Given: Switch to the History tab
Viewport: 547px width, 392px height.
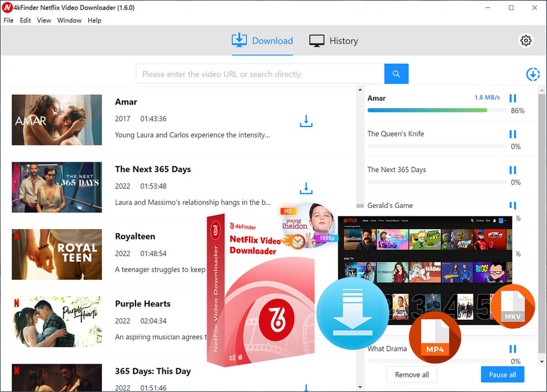Looking at the screenshot, I should coord(334,41).
